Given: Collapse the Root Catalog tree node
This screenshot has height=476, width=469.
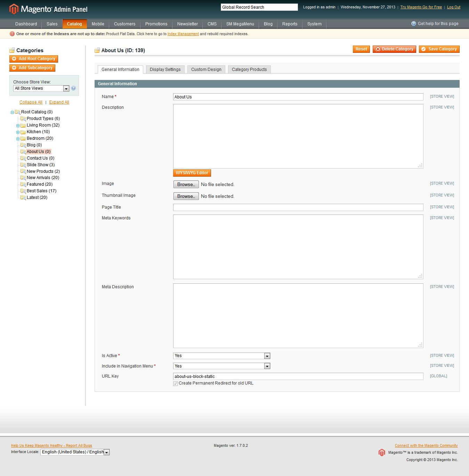Looking at the screenshot, I should [12, 112].
